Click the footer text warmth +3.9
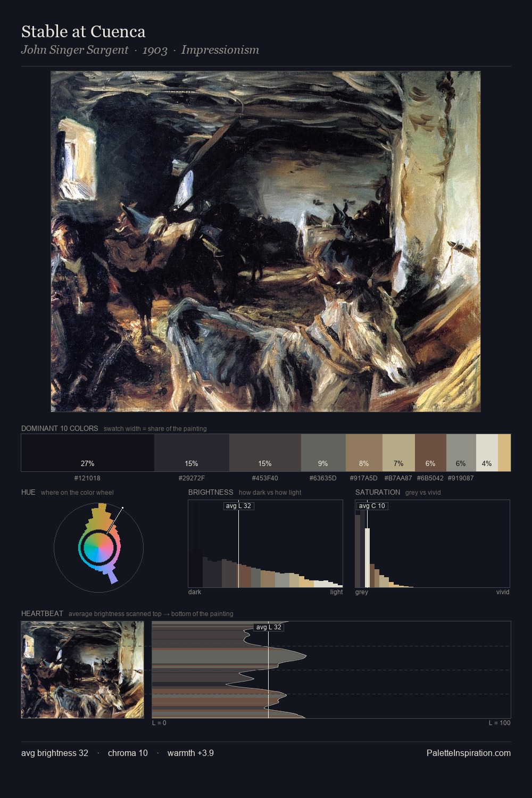 pyautogui.click(x=190, y=753)
